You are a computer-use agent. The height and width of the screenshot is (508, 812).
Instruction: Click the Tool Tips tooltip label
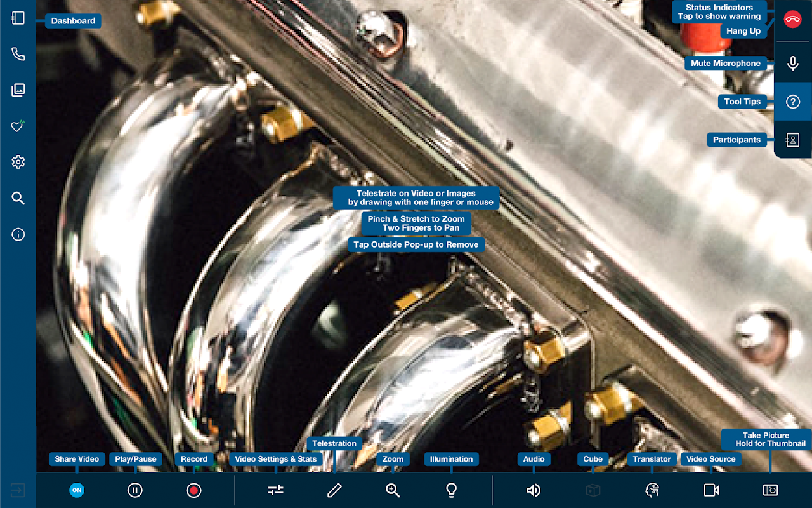[x=742, y=102]
